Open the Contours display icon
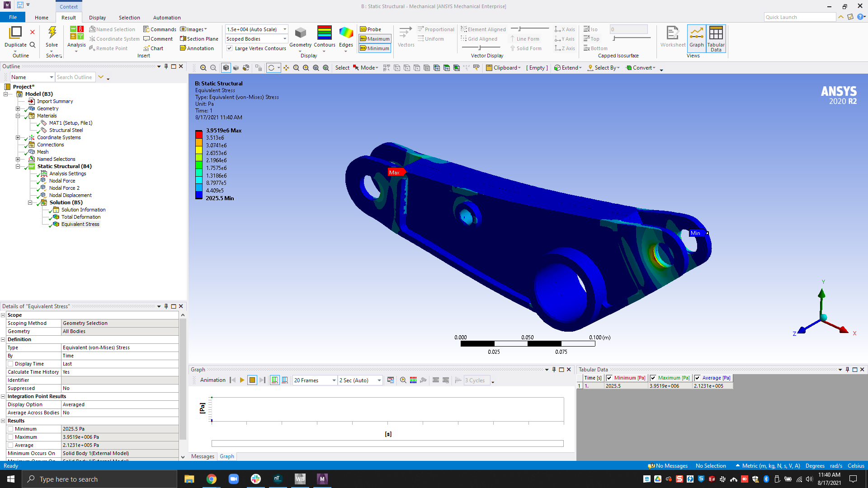Viewport: 868px width, 488px height. (x=325, y=33)
